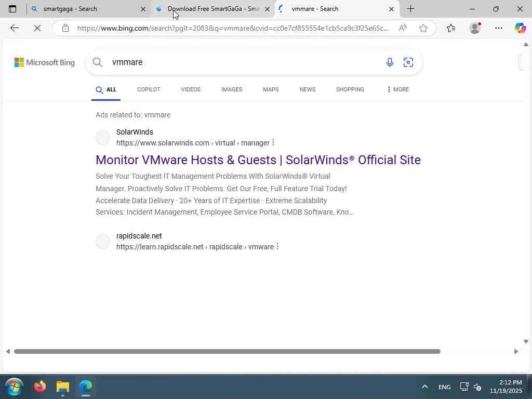Expand the MORE search categories menu
Image resolution: width=532 pixels, height=399 pixels.
click(398, 89)
